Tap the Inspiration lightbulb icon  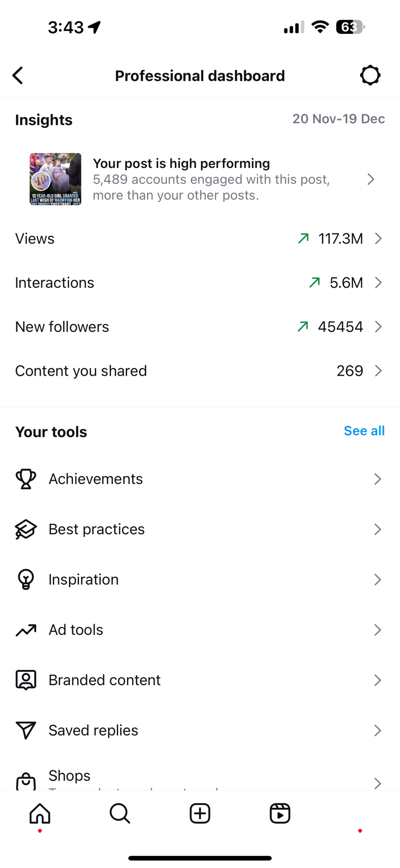coord(26,579)
